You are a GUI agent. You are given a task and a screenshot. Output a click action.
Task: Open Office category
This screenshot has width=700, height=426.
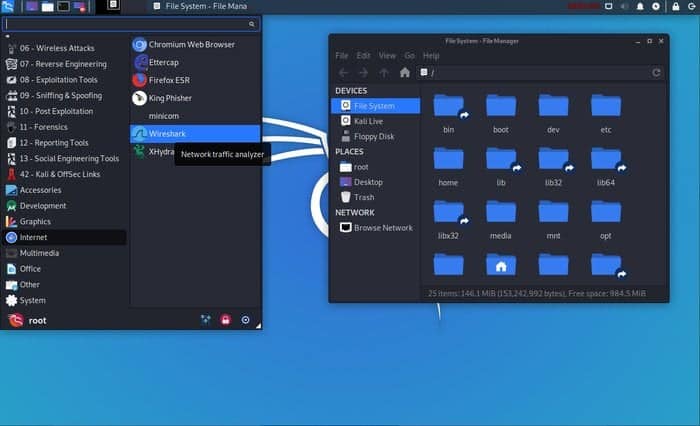coord(65,269)
